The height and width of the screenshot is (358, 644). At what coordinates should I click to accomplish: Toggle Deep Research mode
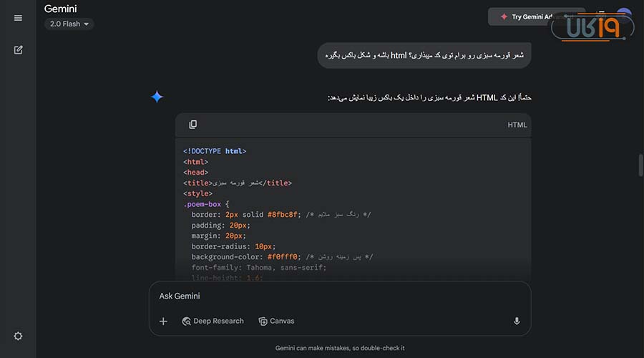pos(213,321)
